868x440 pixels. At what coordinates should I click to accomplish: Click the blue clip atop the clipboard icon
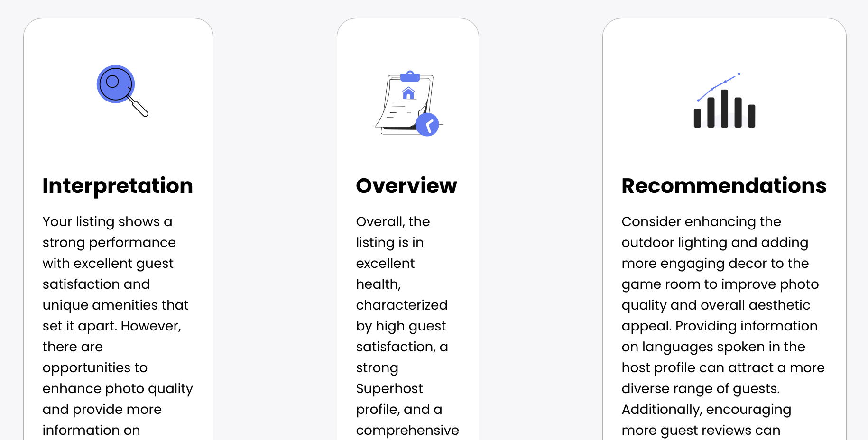click(x=410, y=76)
